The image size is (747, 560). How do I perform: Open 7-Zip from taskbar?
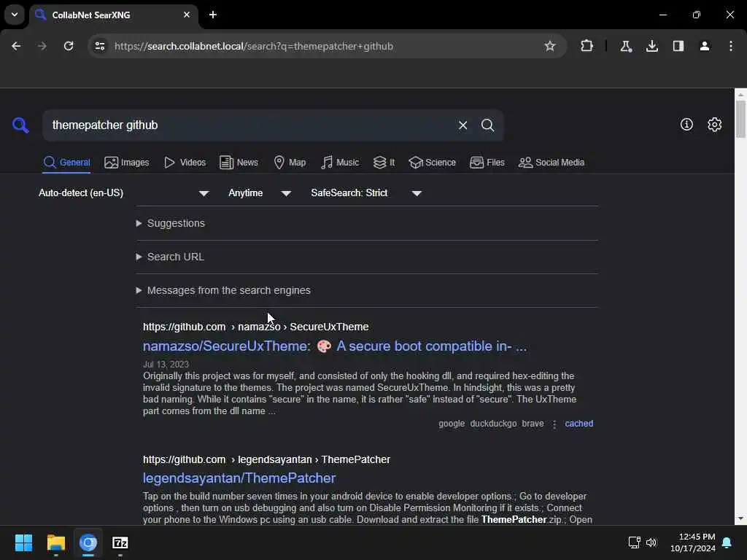[x=120, y=542]
